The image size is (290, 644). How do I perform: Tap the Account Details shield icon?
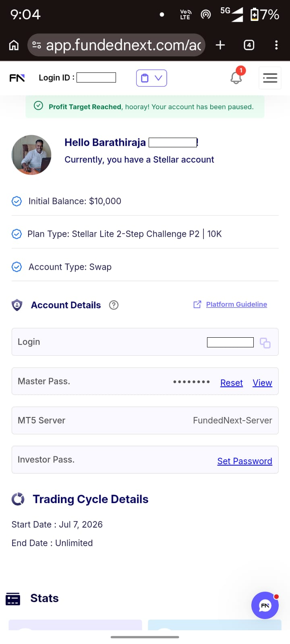click(x=17, y=305)
